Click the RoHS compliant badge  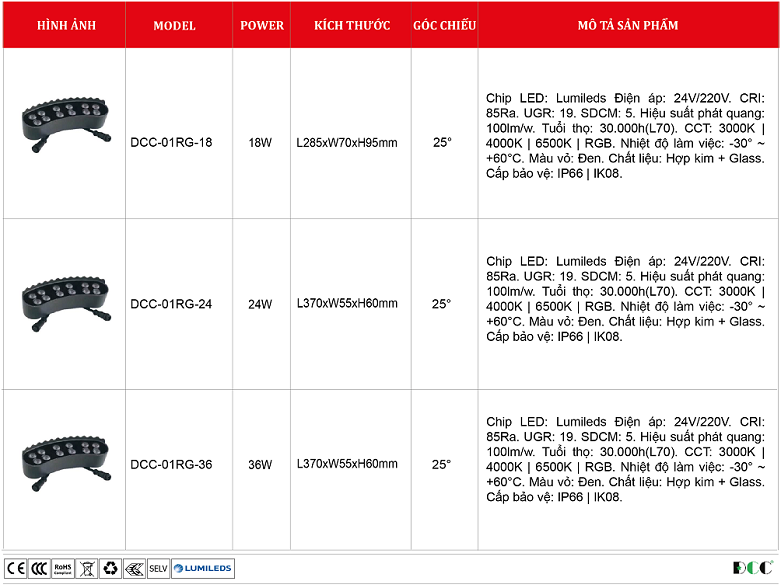63,568
